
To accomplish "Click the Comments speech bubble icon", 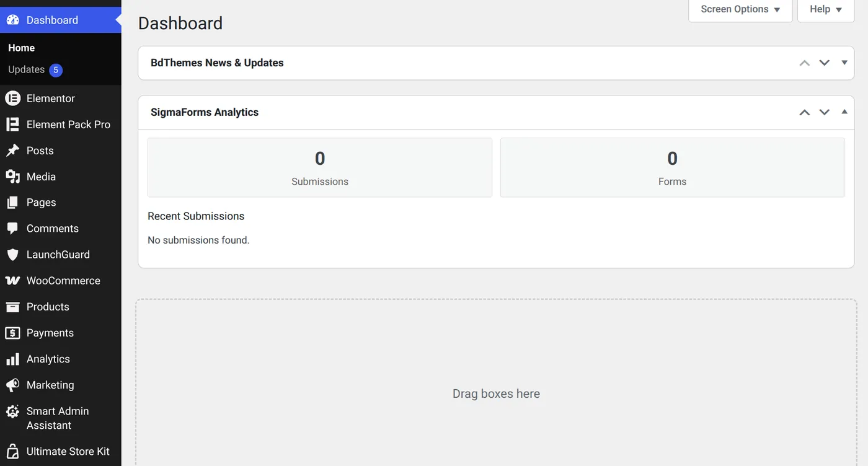I will 12,228.
